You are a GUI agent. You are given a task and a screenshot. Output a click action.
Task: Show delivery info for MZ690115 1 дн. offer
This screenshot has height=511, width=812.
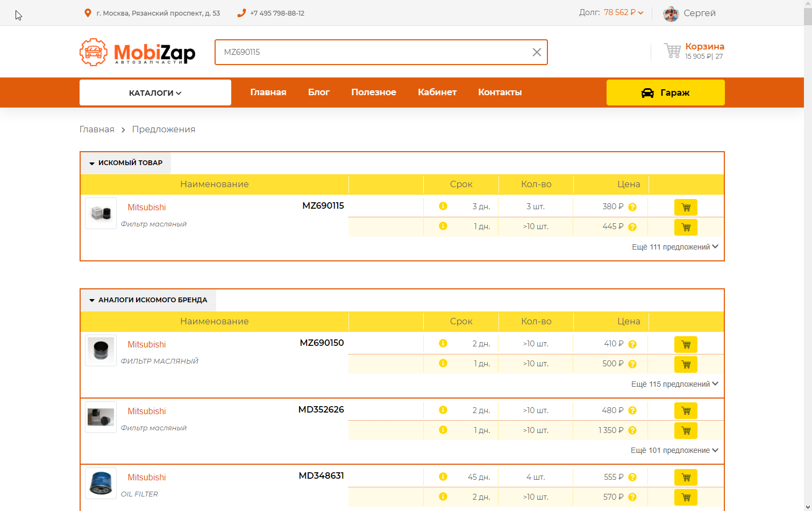click(x=443, y=226)
